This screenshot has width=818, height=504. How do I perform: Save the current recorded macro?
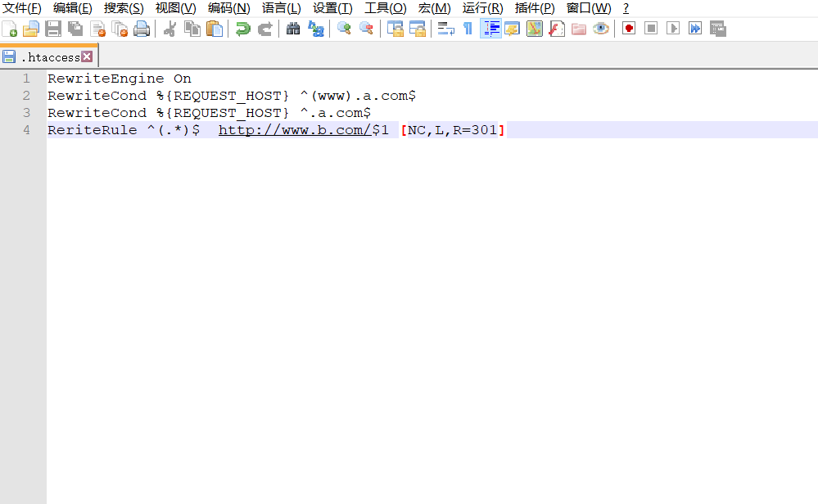718,29
